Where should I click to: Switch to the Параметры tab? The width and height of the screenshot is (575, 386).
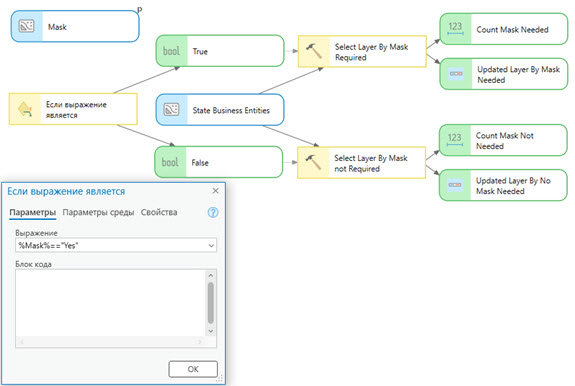click(x=33, y=212)
